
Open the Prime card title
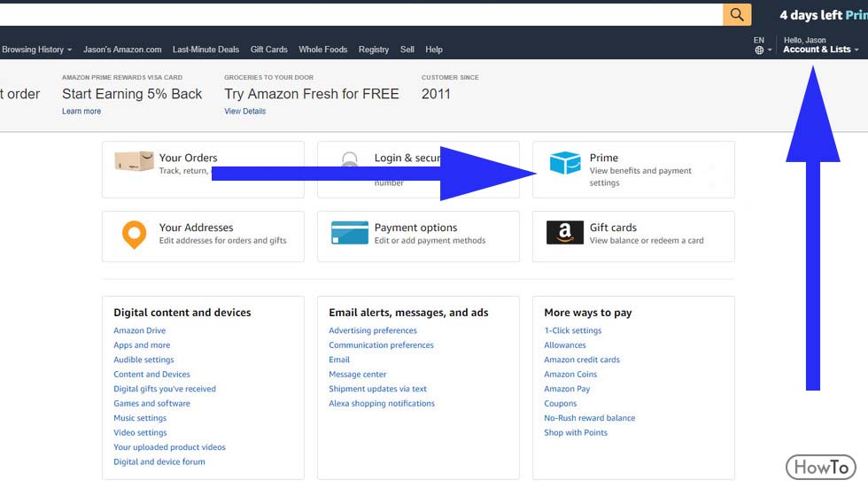click(604, 158)
